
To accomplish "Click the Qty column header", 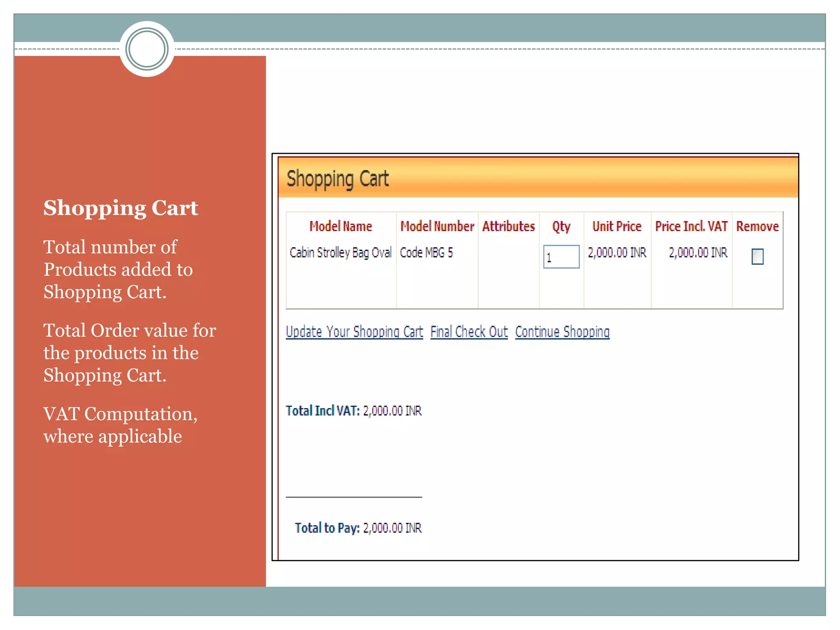I will 561,227.
